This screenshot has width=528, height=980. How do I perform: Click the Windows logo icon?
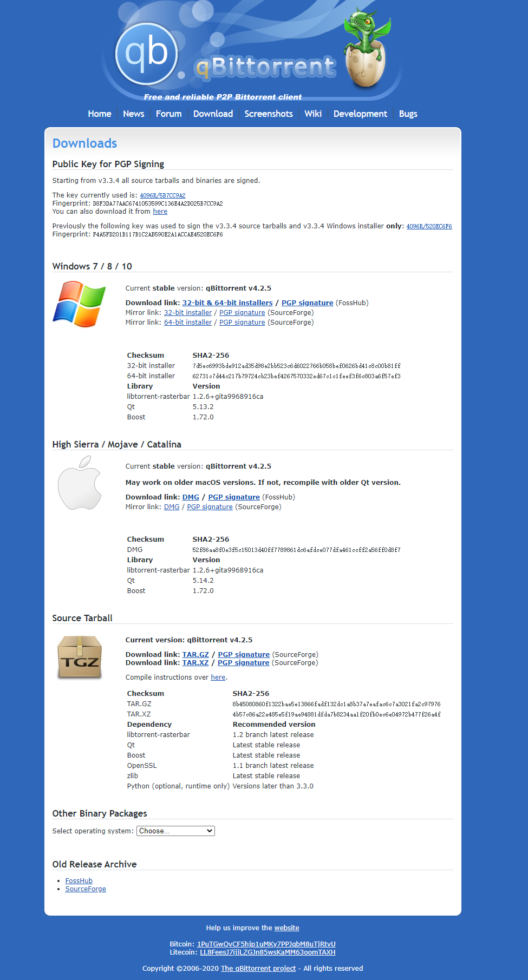(79, 304)
